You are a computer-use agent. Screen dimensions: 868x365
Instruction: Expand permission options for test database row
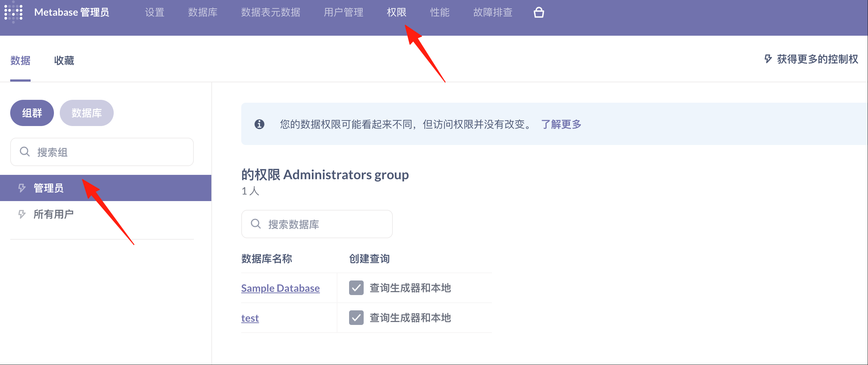(410, 318)
